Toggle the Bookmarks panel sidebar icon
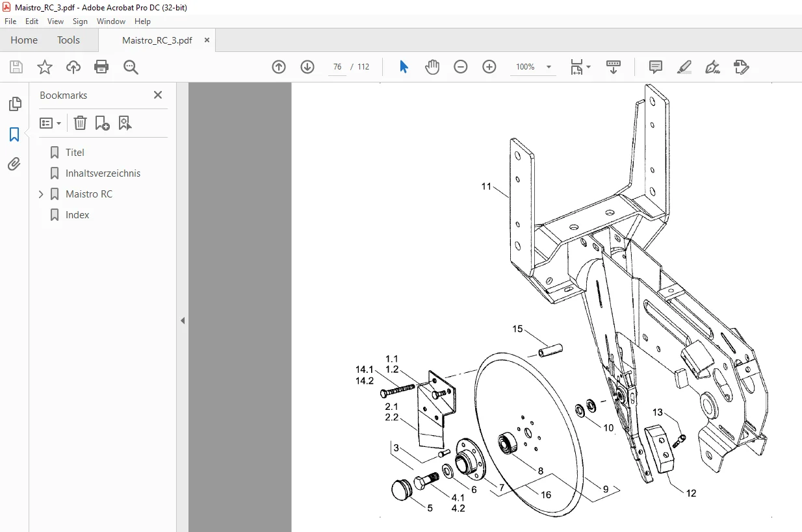 [x=14, y=134]
